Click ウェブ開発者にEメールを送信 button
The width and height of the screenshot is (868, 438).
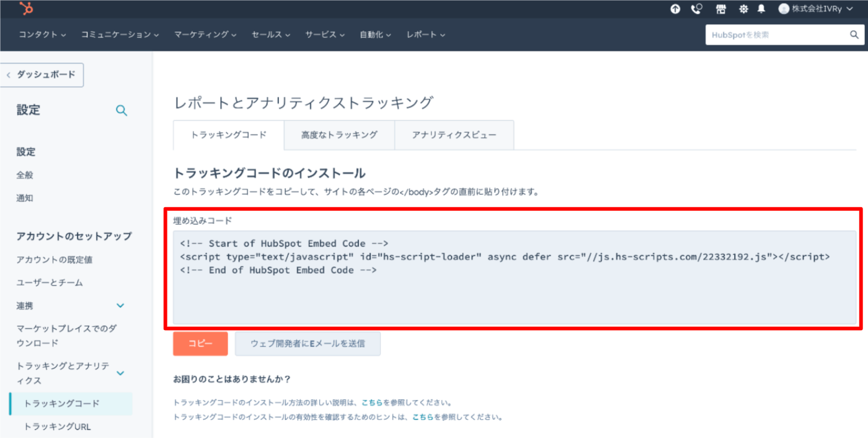[x=308, y=343]
